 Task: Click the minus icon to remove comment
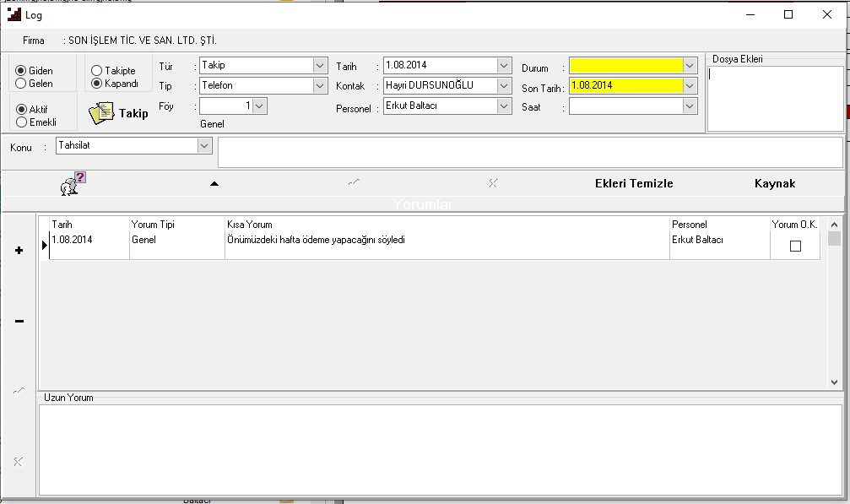(x=19, y=321)
